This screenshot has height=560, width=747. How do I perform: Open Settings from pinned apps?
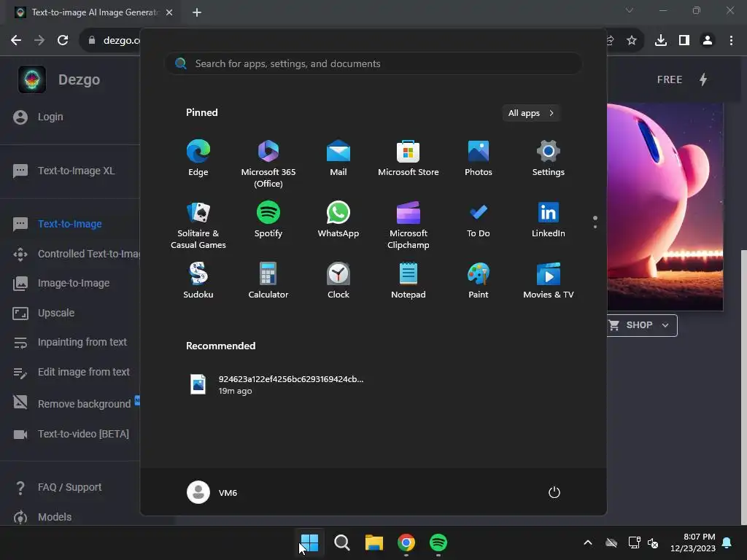tap(549, 158)
